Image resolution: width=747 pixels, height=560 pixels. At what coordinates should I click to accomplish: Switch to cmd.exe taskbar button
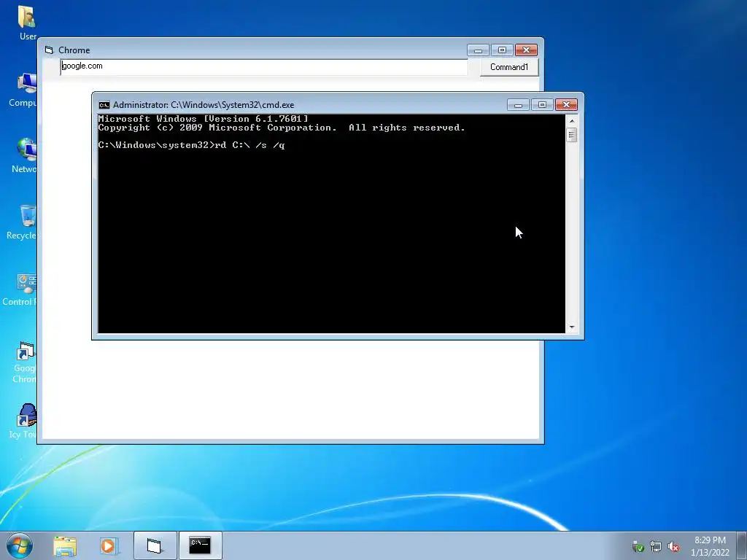[200, 545]
